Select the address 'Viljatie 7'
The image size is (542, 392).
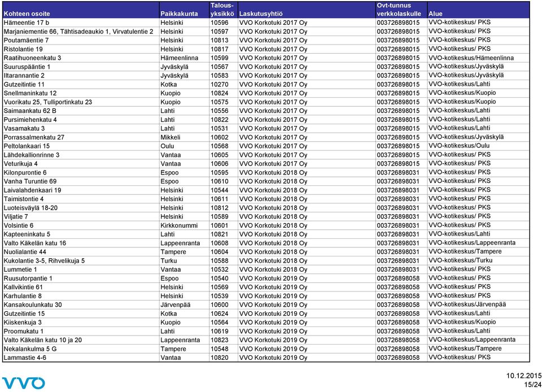coord(16,217)
